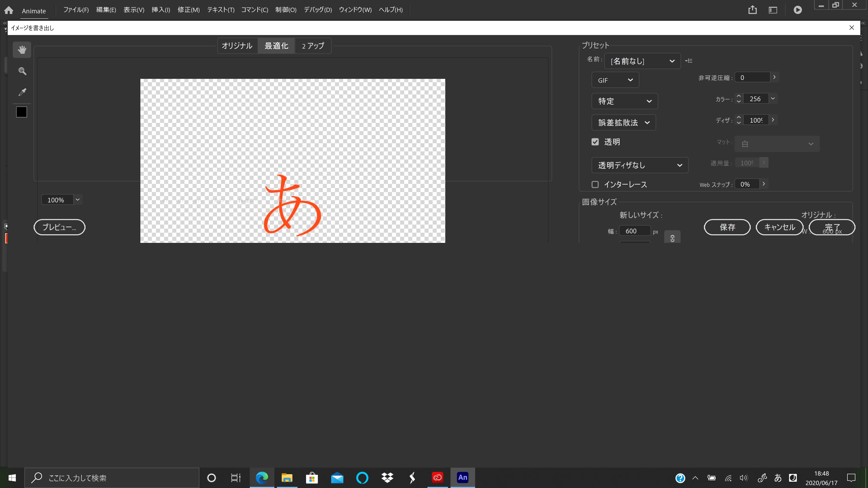Uncheck the 透明 transparency checkbox
The height and width of the screenshot is (488, 868).
(x=595, y=142)
